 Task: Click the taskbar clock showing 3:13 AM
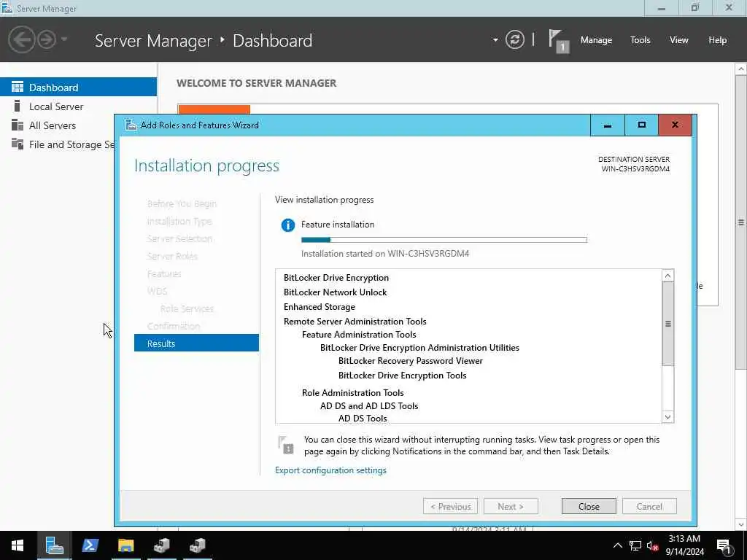[x=684, y=545]
